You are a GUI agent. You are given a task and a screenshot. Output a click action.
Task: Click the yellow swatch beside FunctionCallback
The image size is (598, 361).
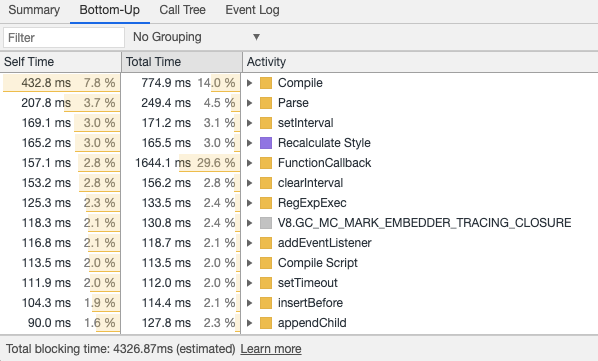[x=266, y=163]
